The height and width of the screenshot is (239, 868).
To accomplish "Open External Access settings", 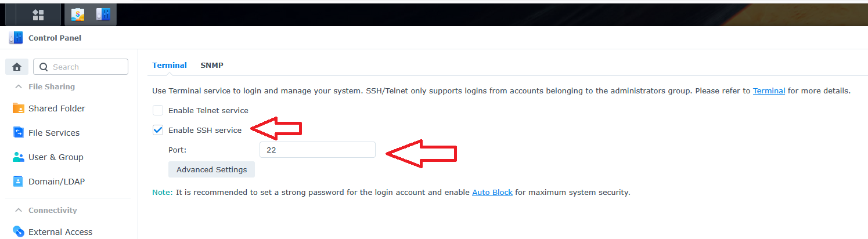I will pos(60,232).
